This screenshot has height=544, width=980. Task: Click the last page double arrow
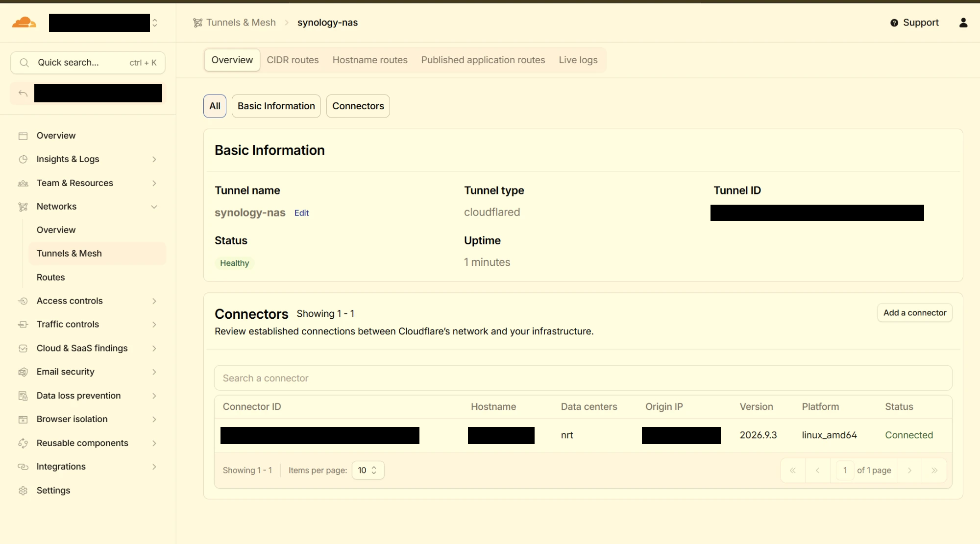tap(934, 471)
